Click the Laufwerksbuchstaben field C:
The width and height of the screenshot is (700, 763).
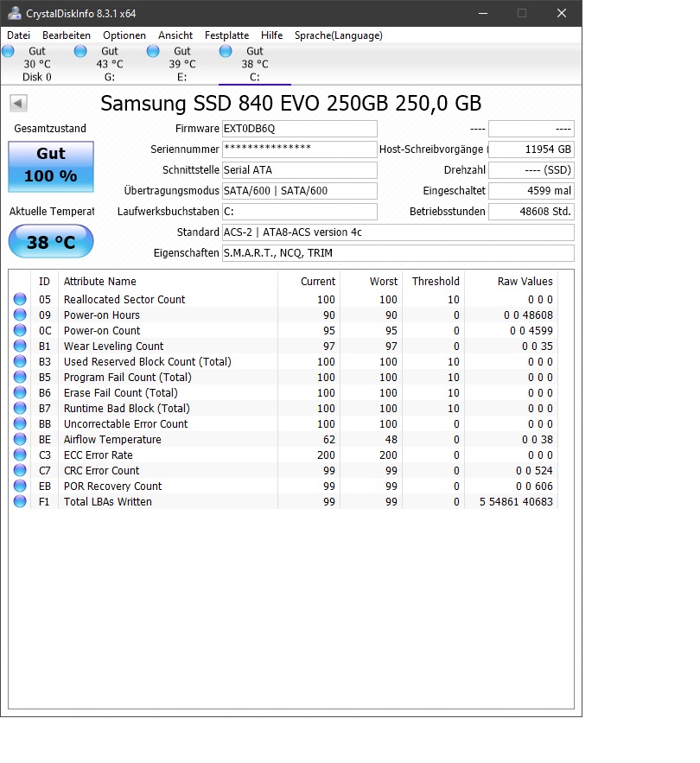pos(299,211)
